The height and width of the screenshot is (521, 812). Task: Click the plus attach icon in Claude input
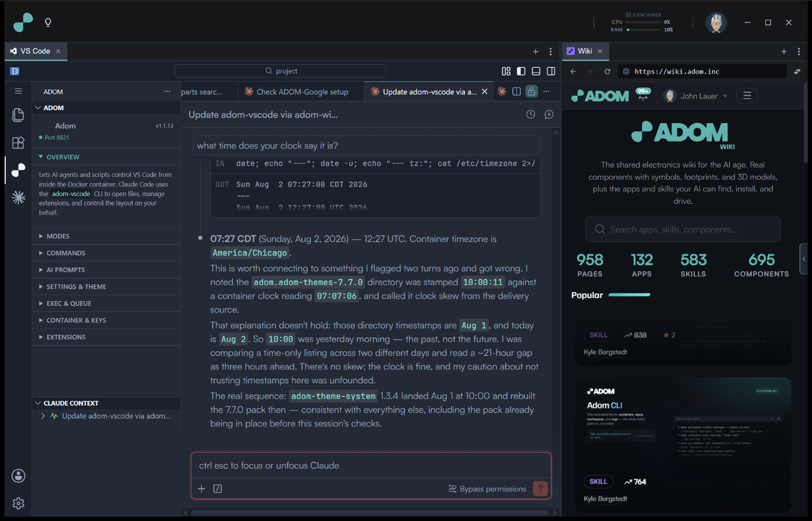click(x=201, y=489)
